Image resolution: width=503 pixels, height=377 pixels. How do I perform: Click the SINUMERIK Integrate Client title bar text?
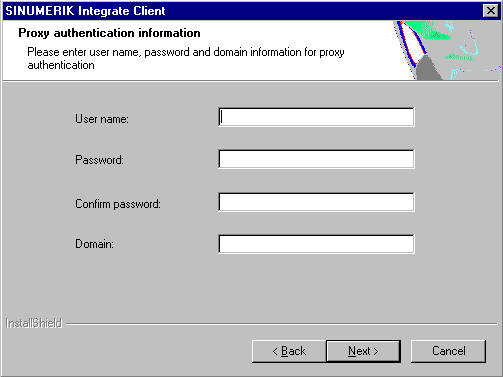[x=85, y=11]
